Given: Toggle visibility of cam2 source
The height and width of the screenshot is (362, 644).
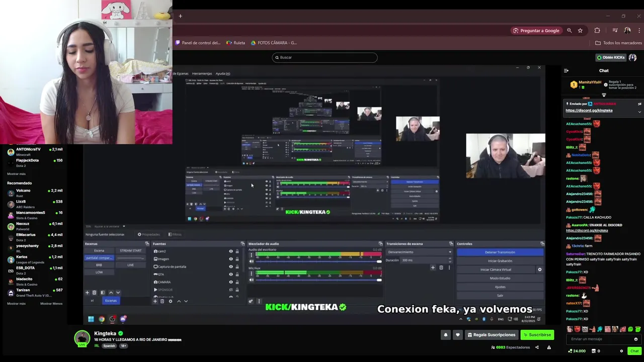Looking at the screenshot, I should (x=231, y=251).
